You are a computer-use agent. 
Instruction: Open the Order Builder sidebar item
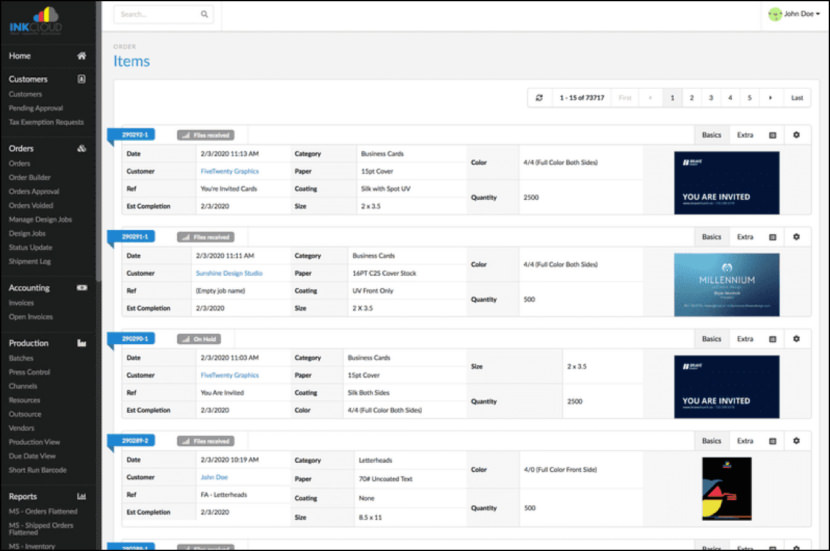29,177
